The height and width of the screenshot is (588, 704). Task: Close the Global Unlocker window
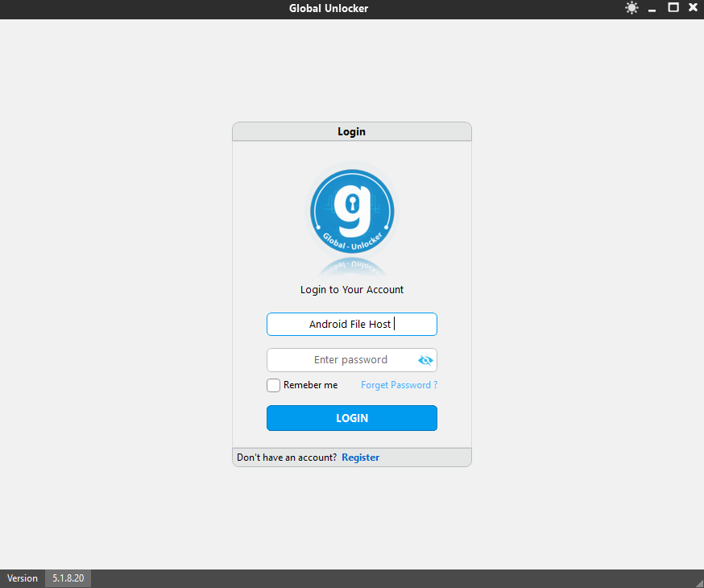click(x=693, y=8)
